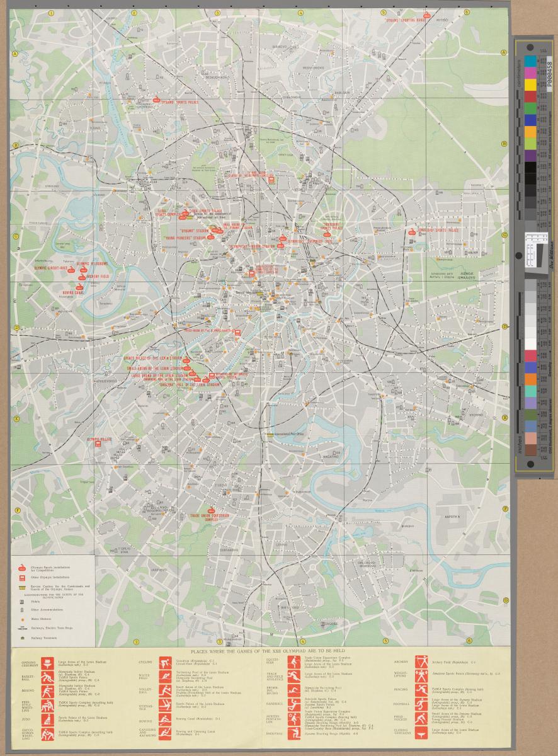
Task: Pick the cyan swatch on calibration strip
Action: pos(530,61)
